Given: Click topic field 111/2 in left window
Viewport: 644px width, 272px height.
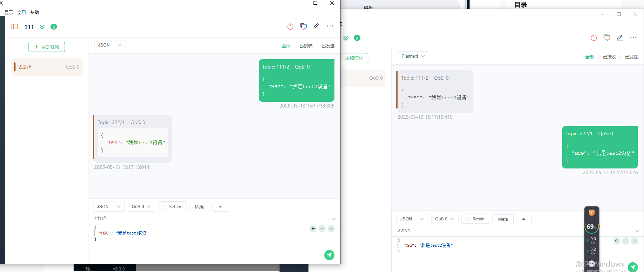Looking at the screenshot, I should [211, 218].
